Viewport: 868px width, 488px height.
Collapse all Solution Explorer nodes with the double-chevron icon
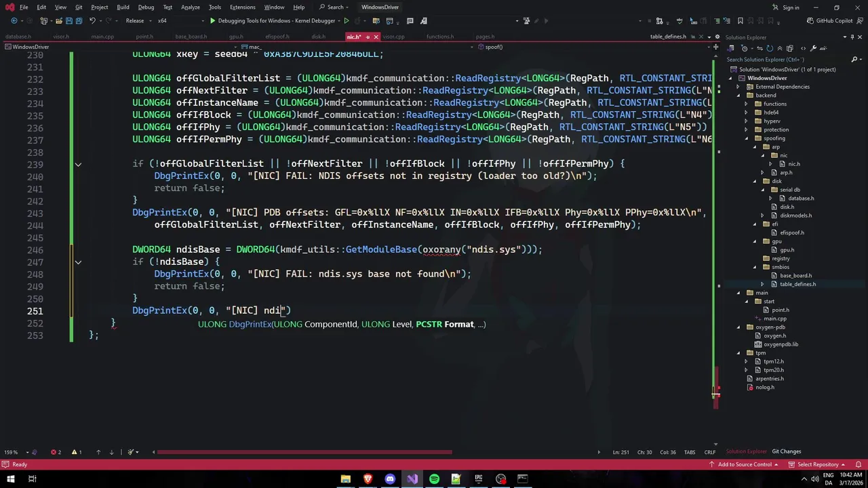pos(780,49)
